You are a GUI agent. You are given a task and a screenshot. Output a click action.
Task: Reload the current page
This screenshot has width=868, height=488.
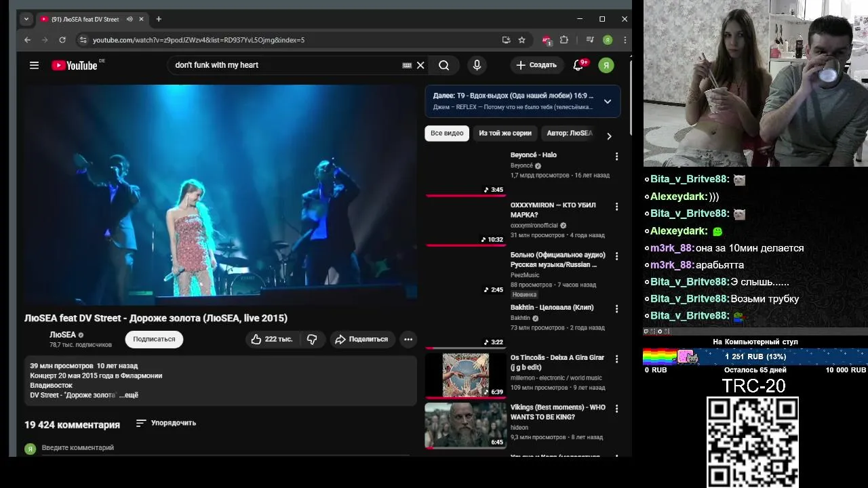coord(62,40)
